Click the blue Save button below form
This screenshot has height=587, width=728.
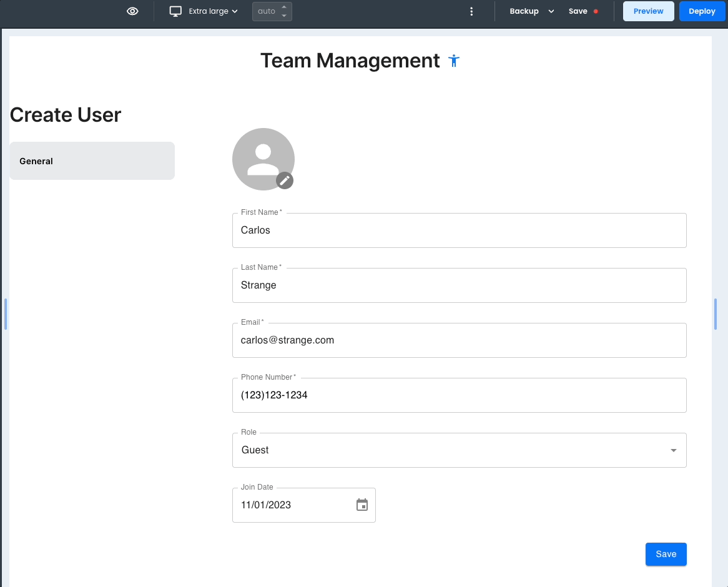point(666,555)
